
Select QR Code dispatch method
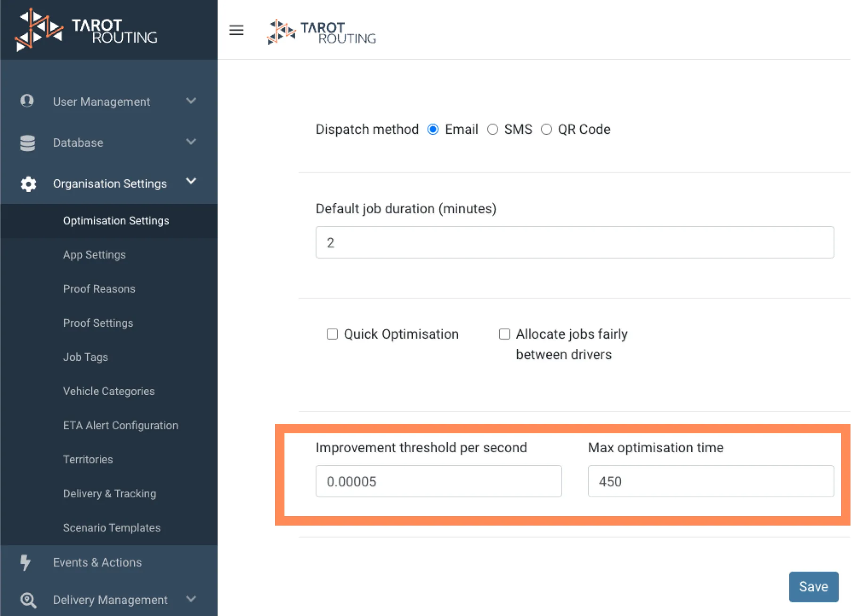[546, 130]
